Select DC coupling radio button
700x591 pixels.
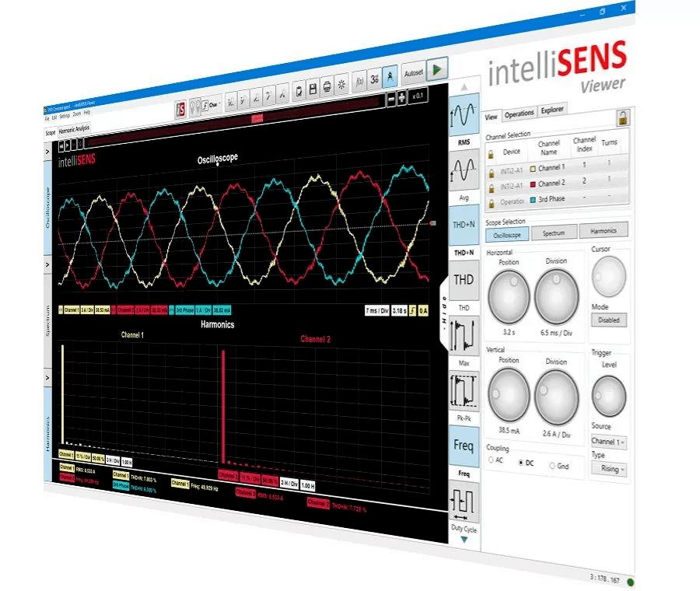pyautogui.click(x=521, y=462)
